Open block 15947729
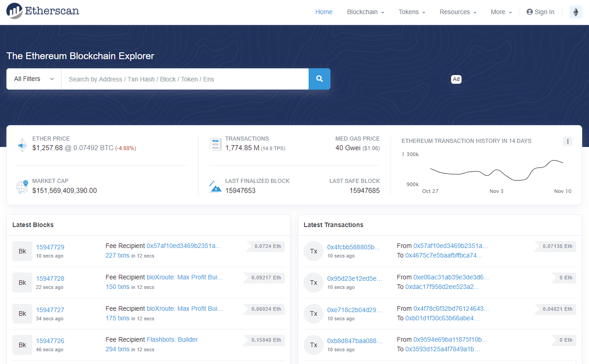The height and width of the screenshot is (364, 589). [x=50, y=247]
